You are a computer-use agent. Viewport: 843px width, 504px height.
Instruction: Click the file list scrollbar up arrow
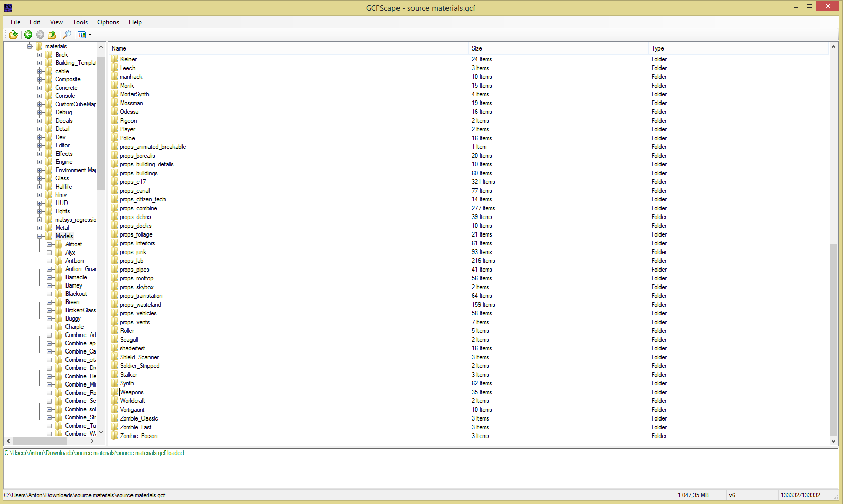click(833, 47)
